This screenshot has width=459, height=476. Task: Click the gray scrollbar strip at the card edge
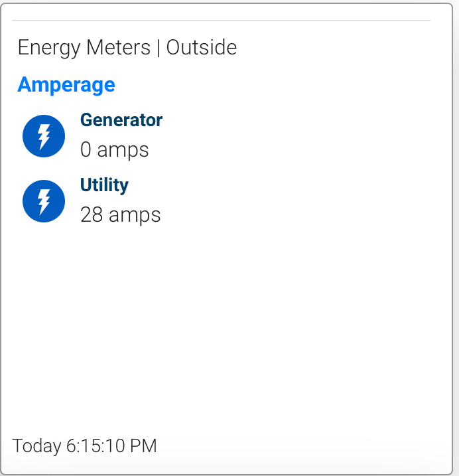point(456,238)
